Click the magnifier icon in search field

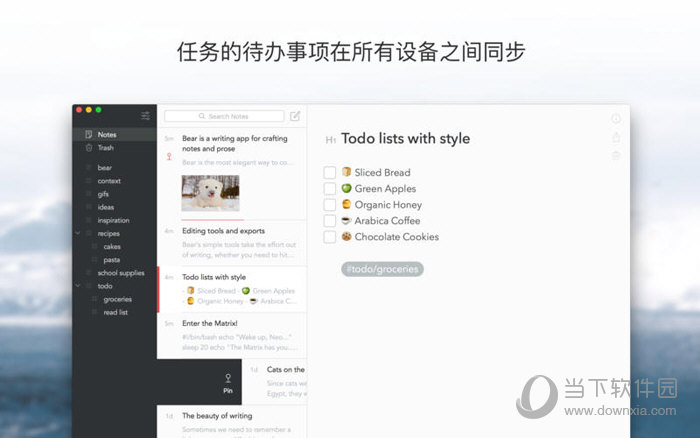tap(202, 116)
